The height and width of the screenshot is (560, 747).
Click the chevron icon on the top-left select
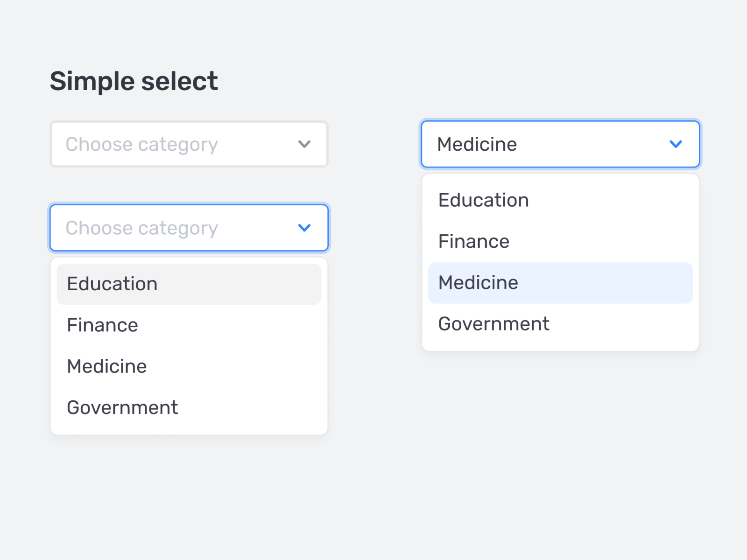pyautogui.click(x=304, y=144)
